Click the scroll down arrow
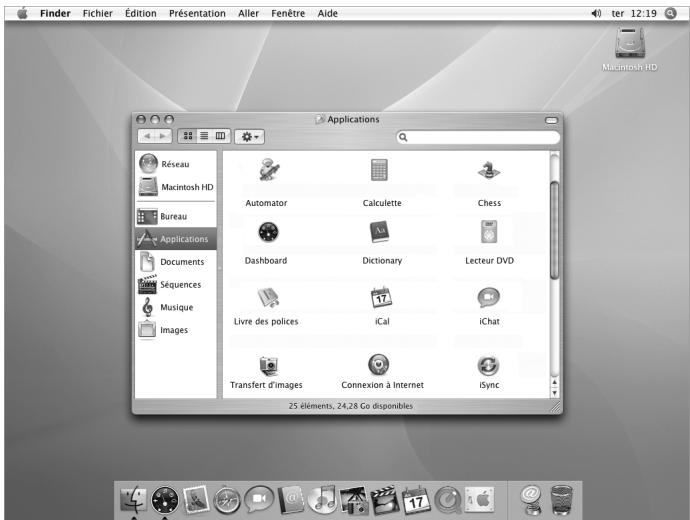Image resolution: width=690 pixels, height=520 pixels. tap(554, 393)
